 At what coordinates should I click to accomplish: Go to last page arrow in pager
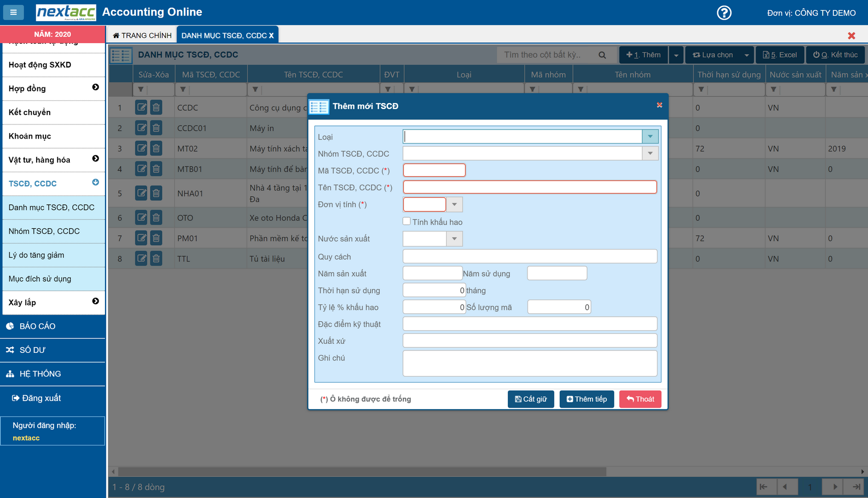pyautogui.click(x=856, y=487)
